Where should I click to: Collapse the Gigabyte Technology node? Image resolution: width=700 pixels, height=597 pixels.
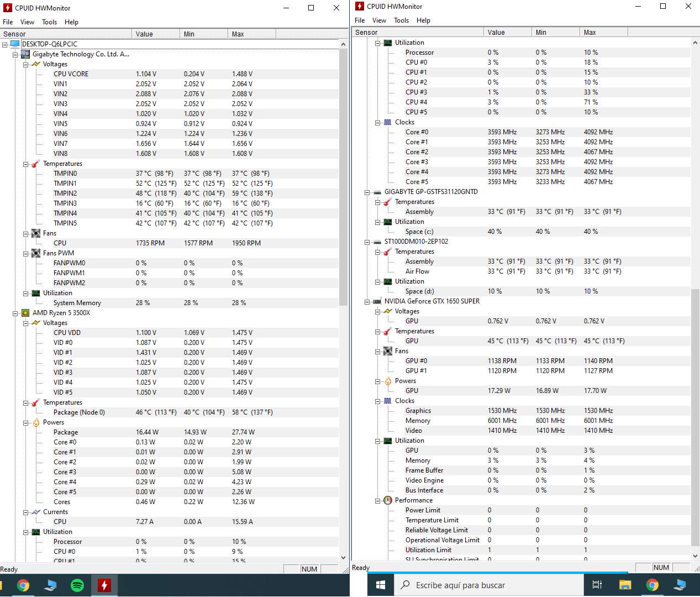tap(15, 54)
